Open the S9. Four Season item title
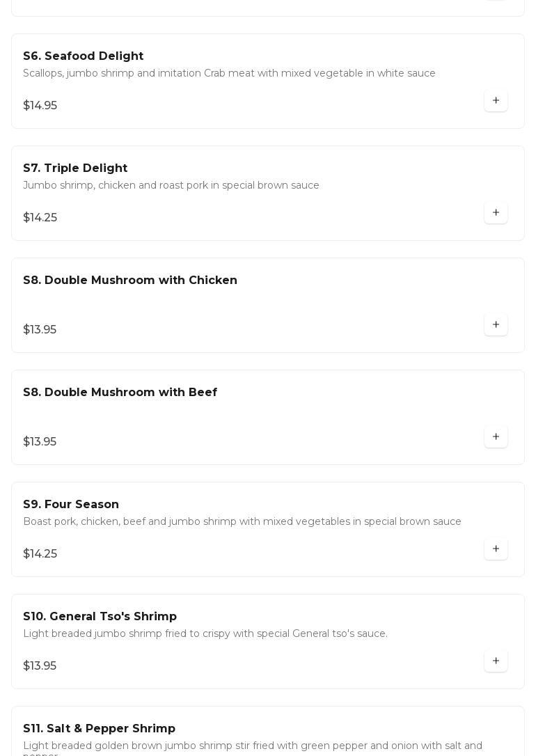The image size is (536, 756). click(x=71, y=505)
